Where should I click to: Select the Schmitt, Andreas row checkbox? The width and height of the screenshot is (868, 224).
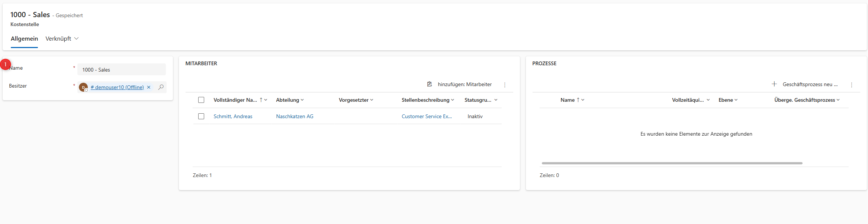(201, 116)
